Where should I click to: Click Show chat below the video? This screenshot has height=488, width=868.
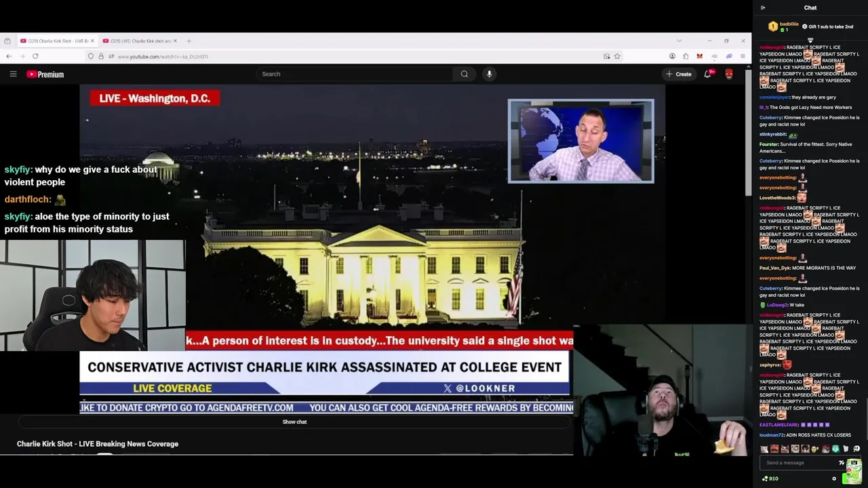pyautogui.click(x=294, y=422)
